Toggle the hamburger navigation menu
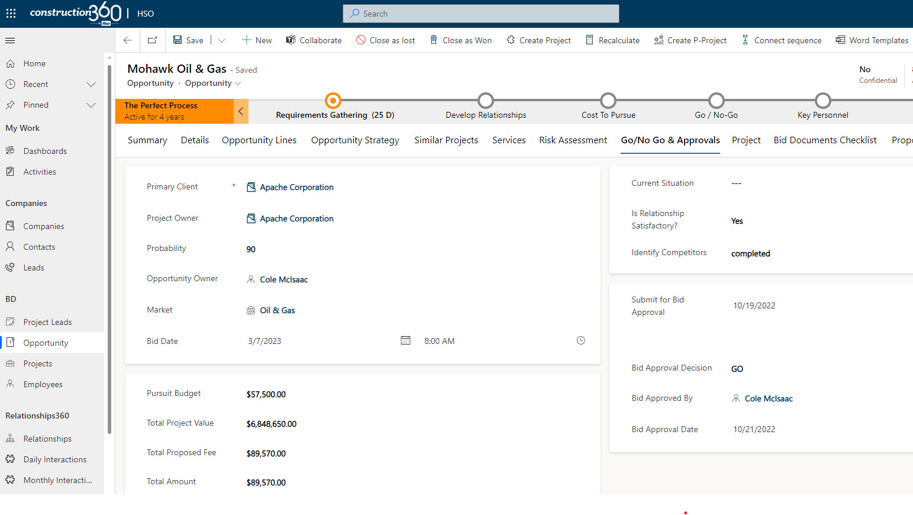This screenshot has height=515, width=913. (10, 40)
